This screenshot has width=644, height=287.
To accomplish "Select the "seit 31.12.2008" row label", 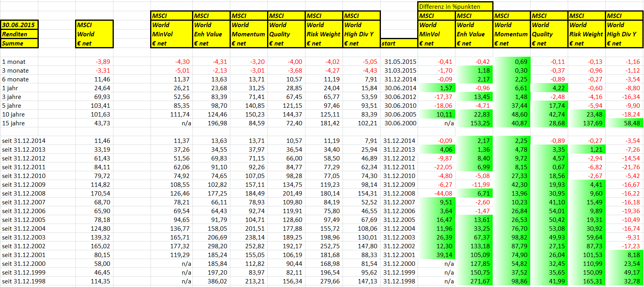I will 24,193.
